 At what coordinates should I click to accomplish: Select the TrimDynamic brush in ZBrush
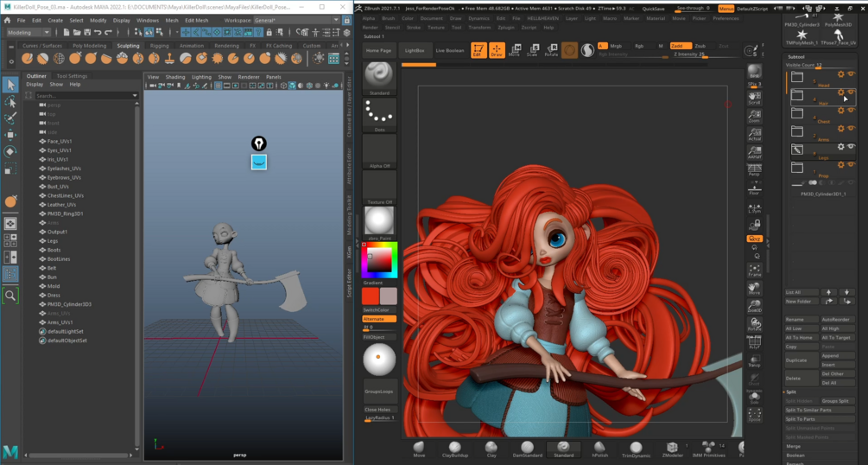pyautogui.click(x=636, y=449)
